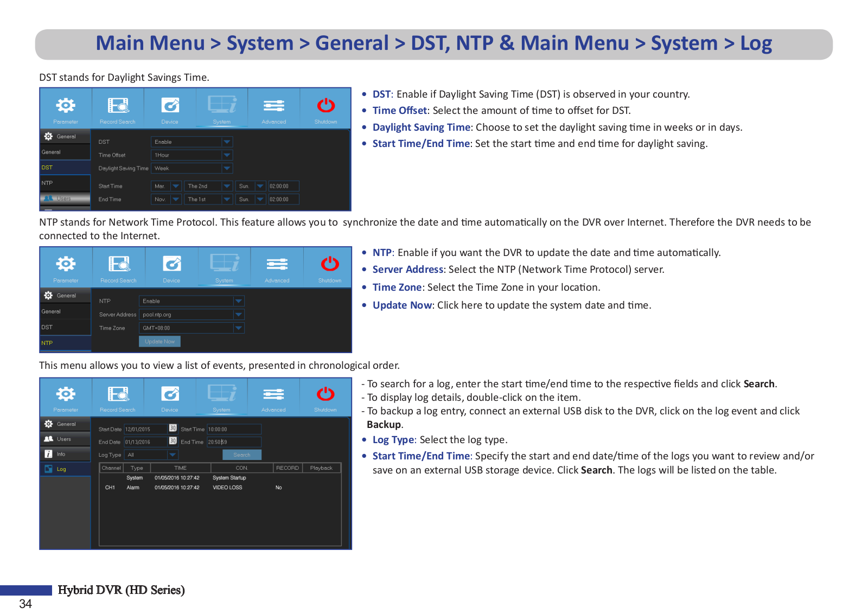Click Start Date calendar icon in Log screenshot

pyautogui.click(x=173, y=428)
